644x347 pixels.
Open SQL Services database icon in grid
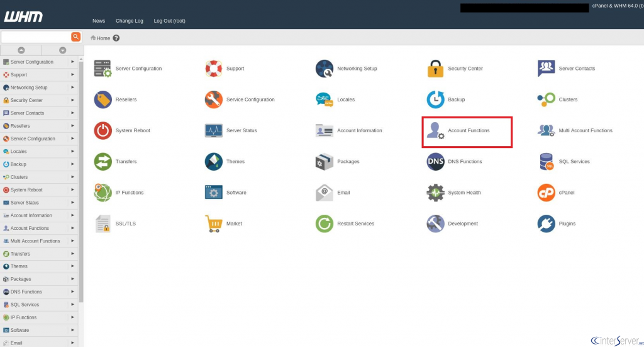pyautogui.click(x=547, y=162)
